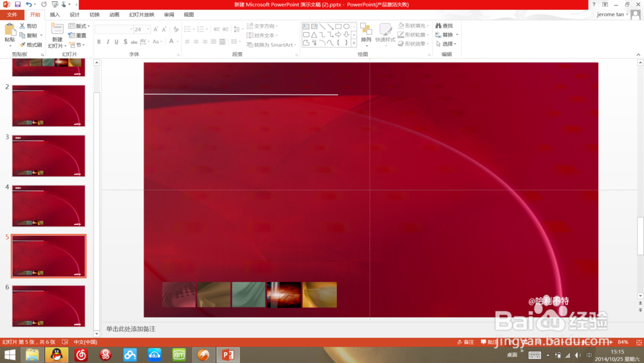Reset the slide with 重置
644x363 pixels.
click(77, 35)
